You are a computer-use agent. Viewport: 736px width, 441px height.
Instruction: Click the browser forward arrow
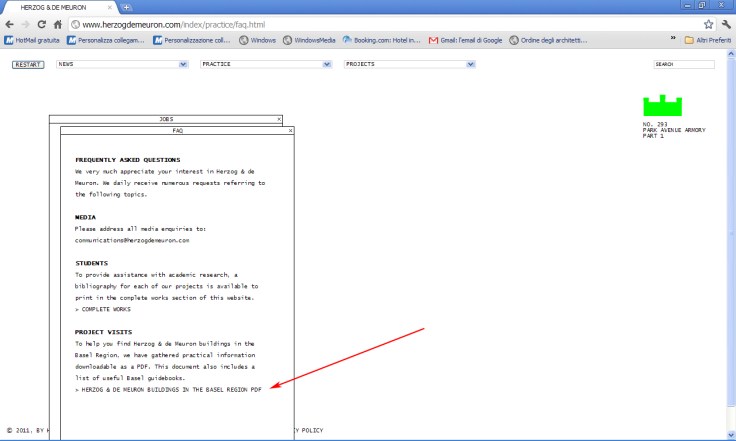pyautogui.click(x=26, y=23)
